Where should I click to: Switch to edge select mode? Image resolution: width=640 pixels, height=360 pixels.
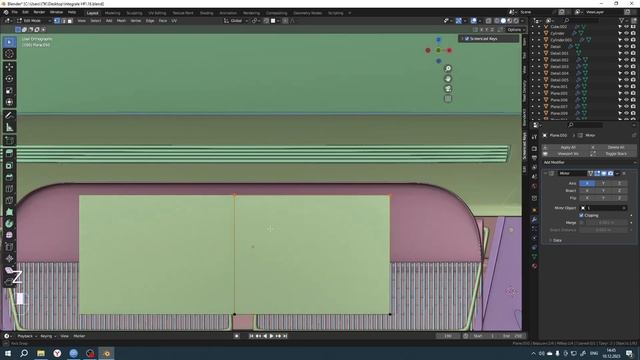click(64, 20)
